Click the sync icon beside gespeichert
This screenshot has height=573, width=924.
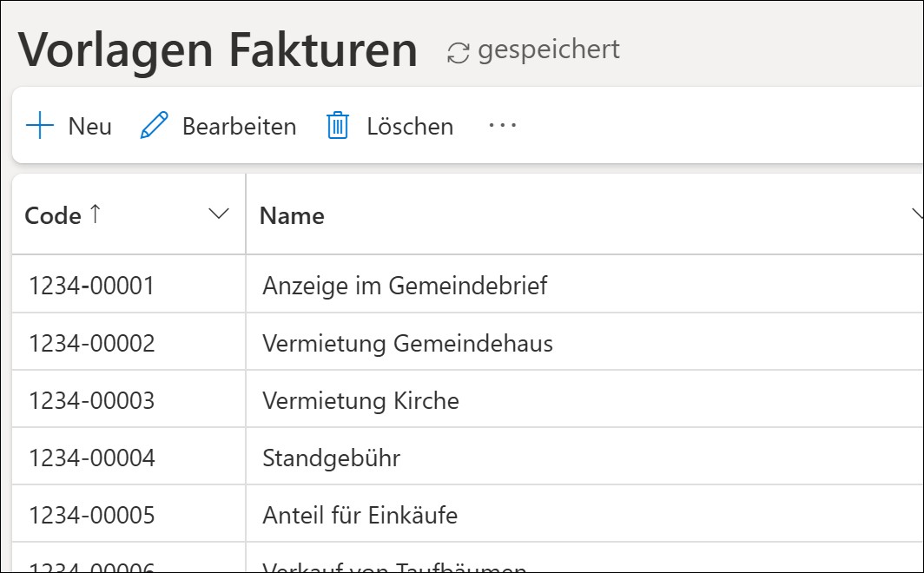458,52
